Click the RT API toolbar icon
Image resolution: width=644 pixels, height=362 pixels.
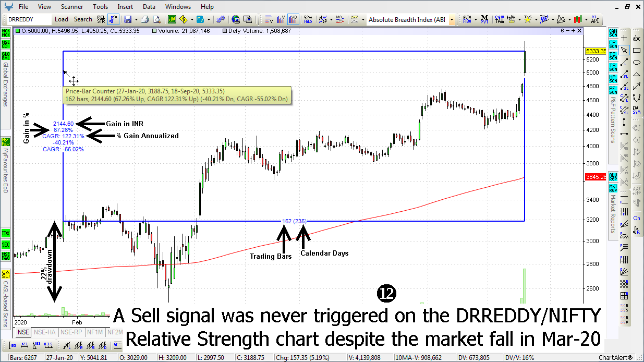pyautogui.click(x=594, y=19)
